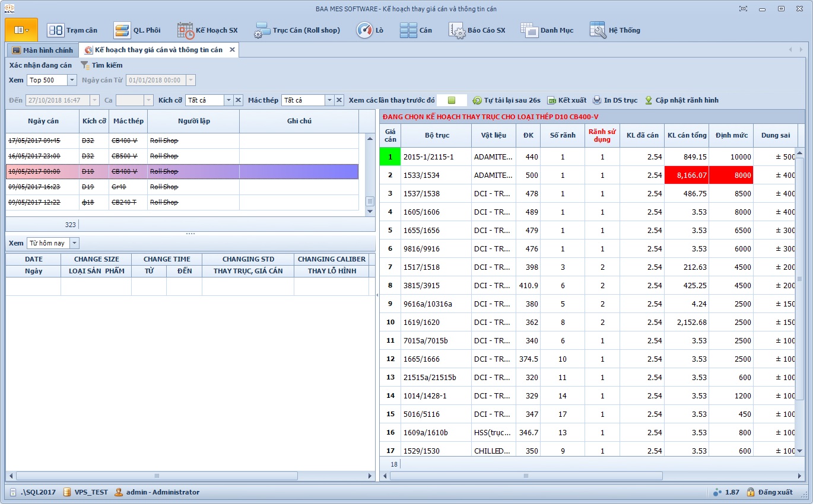Image resolution: width=813 pixels, height=504 pixels.
Task: Switch to the Màn hình chính tab
Action: (x=42, y=50)
